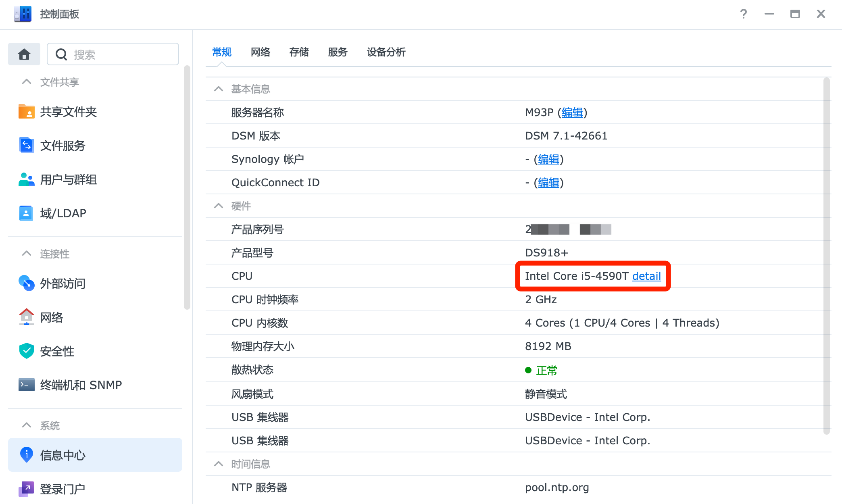The width and height of the screenshot is (842, 504).
Task: Open the 域/LDAP icon
Action: point(27,213)
